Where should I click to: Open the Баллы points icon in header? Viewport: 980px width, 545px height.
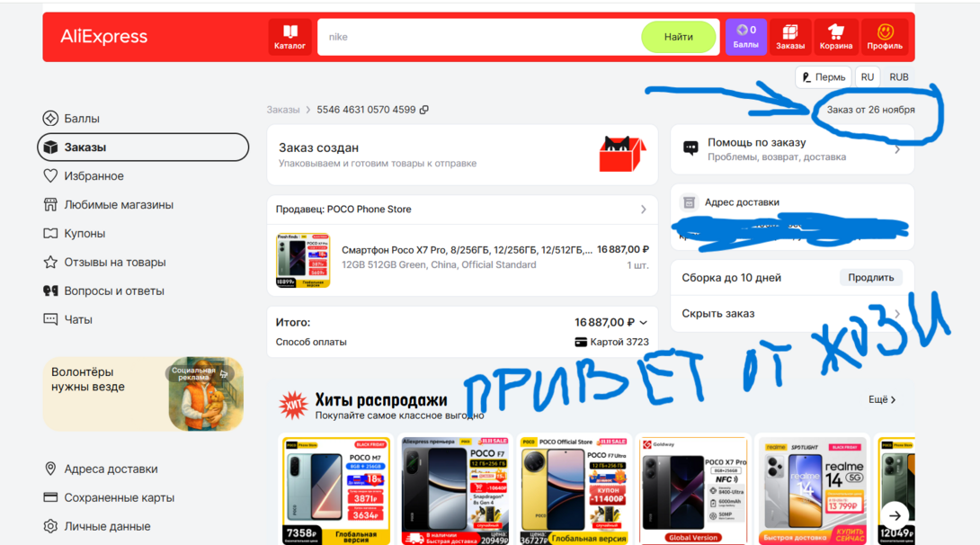click(x=745, y=37)
